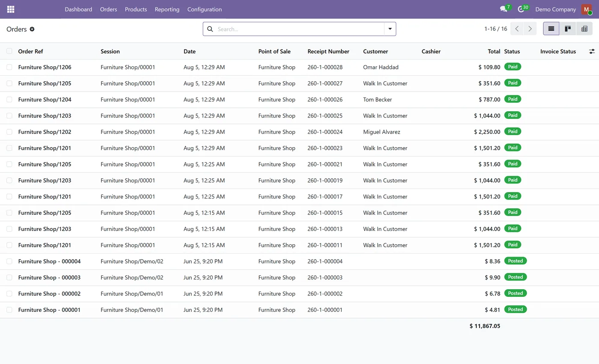
Task: Click receipt number 260-1-000015
Action: [x=325, y=213]
